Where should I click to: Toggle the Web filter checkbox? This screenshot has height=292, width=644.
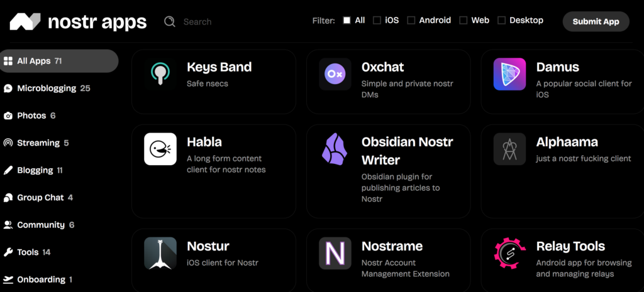[464, 20]
